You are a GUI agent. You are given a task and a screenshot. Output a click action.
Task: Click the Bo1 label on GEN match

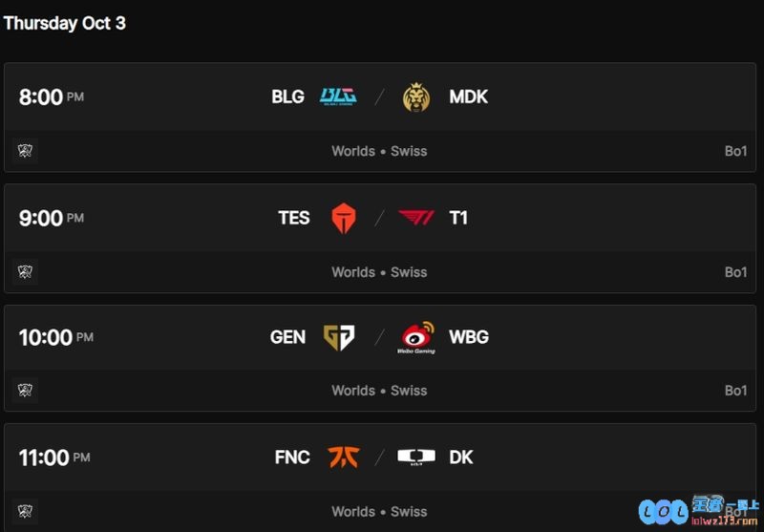click(x=735, y=391)
